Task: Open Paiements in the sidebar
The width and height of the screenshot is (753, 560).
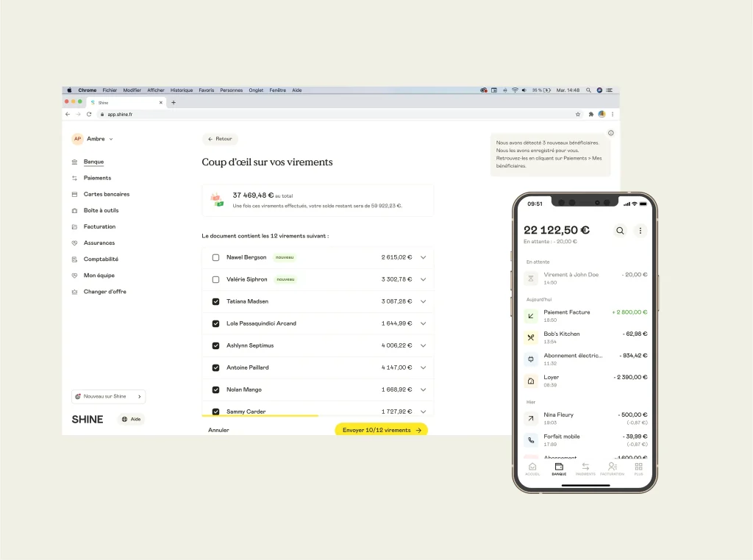Action: pyautogui.click(x=97, y=178)
